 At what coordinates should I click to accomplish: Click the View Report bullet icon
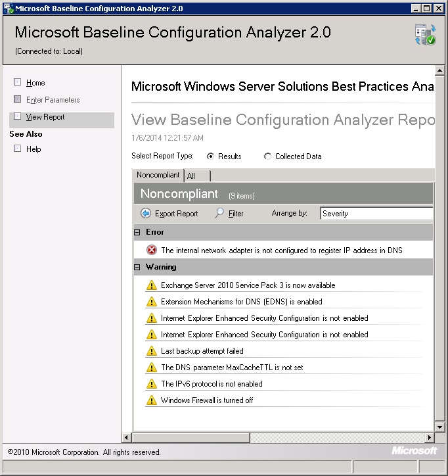pos(18,116)
